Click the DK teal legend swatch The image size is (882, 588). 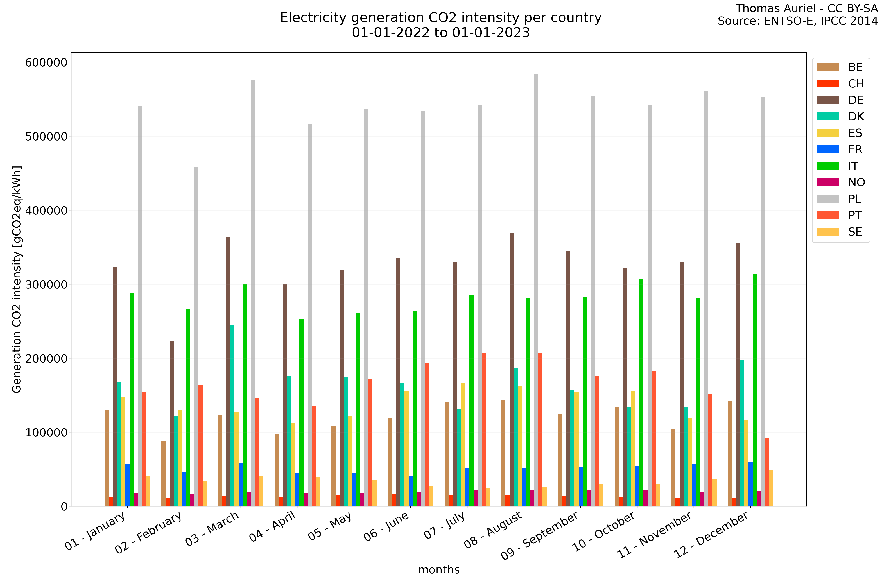point(828,117)
